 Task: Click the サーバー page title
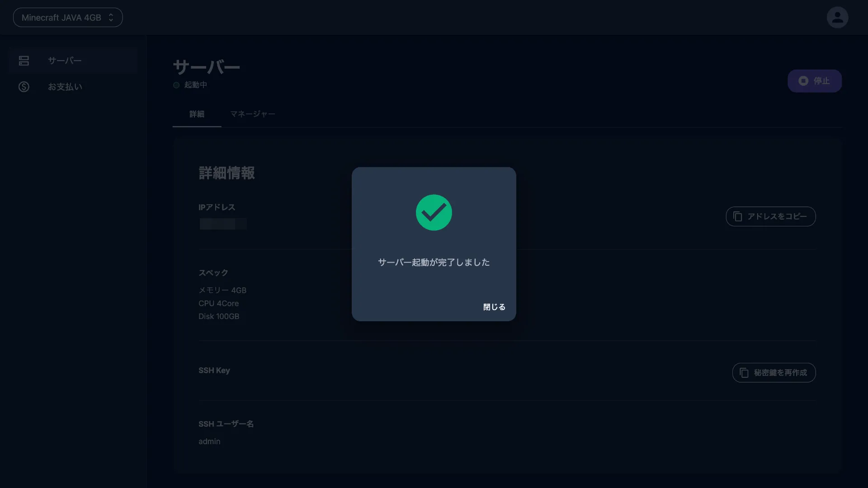tap(207, 67)
